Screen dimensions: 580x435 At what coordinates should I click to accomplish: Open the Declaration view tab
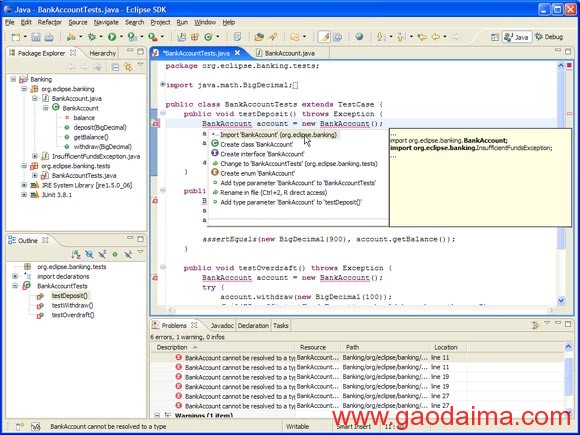253,326
